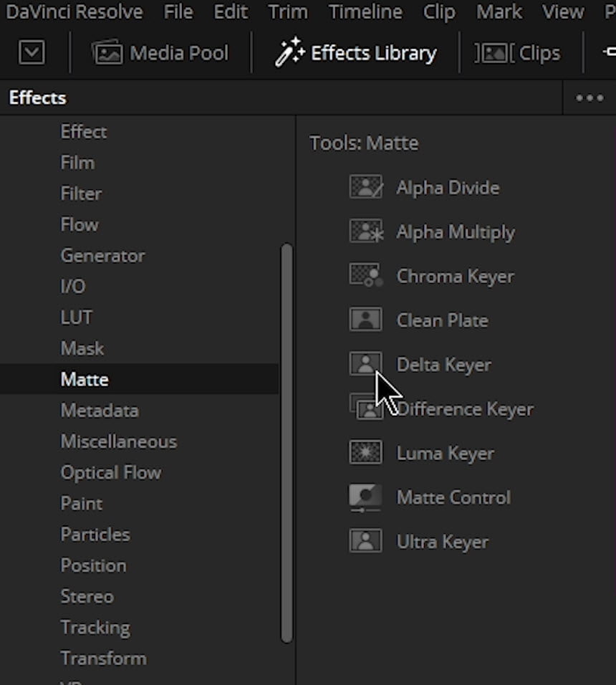This screenshot has width=616, height=685.
Task: Open the File menu
Action: [178, 11]
